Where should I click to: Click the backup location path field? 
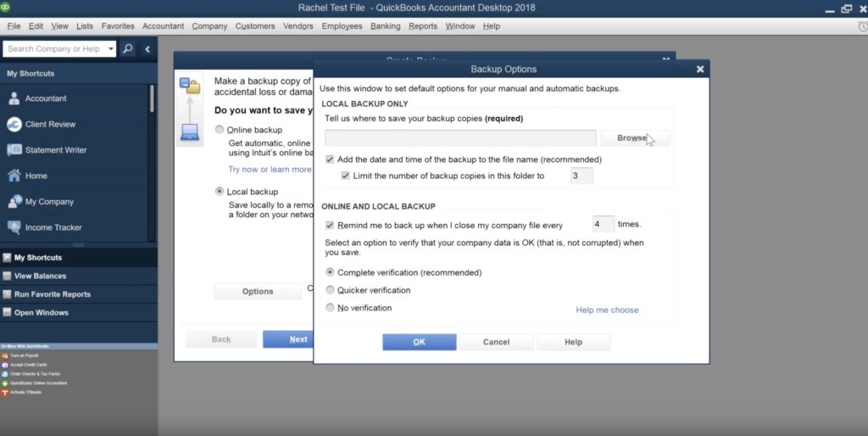(460, 138)
